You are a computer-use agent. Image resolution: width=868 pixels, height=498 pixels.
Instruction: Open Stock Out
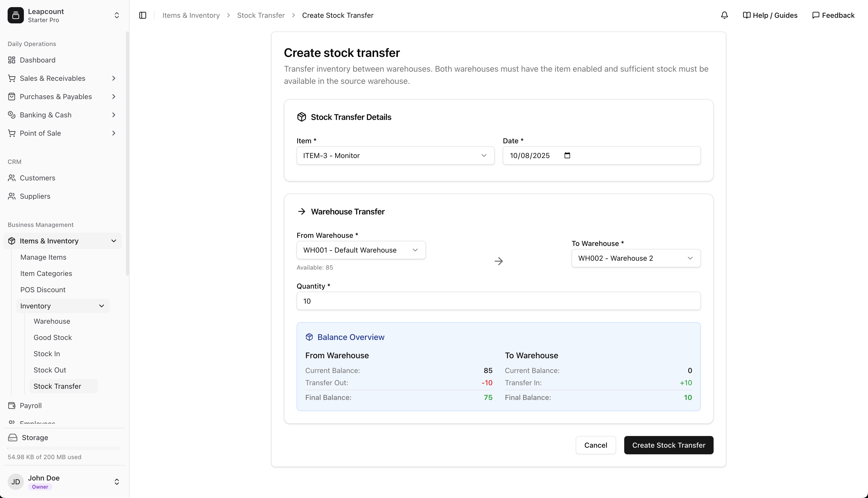[x=50, y=370]
